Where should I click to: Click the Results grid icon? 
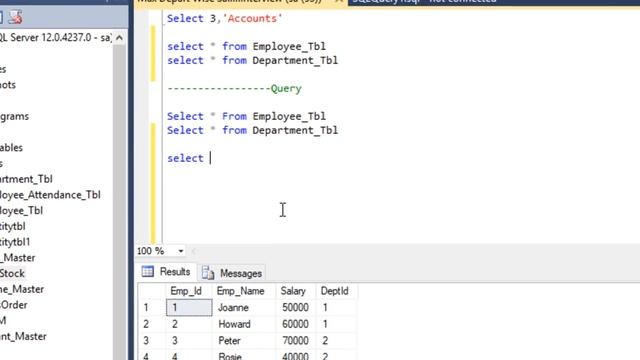click(148, 271)
